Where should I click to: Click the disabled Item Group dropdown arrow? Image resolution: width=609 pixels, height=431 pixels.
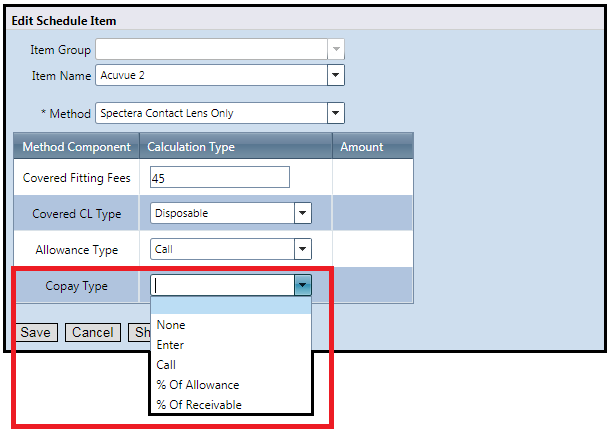[x=336, y=49]
